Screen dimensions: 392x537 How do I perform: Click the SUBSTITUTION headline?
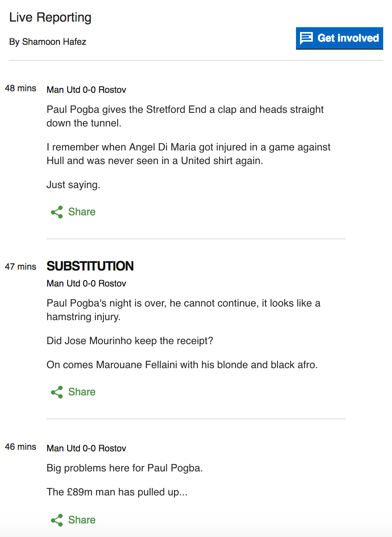click(90, 266)
